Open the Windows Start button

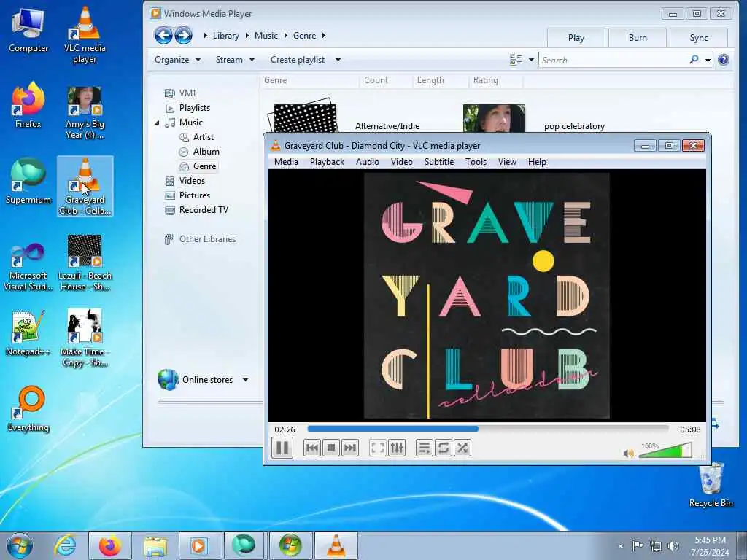[20, 545]
